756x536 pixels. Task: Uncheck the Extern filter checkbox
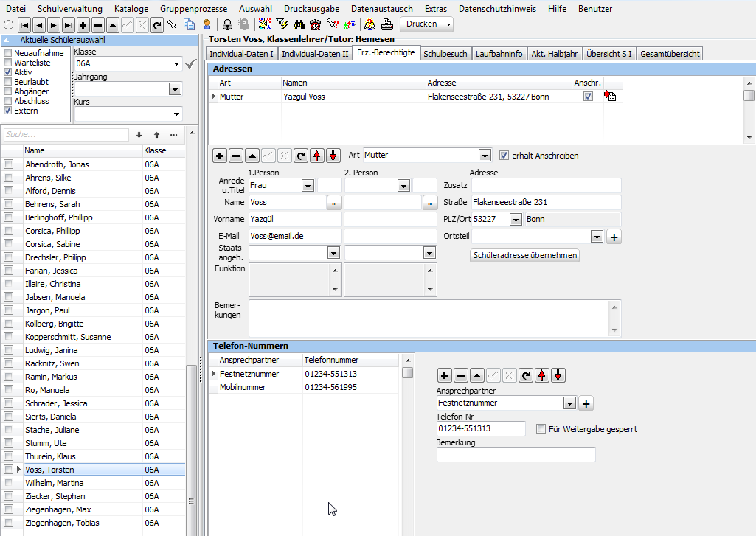tap(7, 111)
